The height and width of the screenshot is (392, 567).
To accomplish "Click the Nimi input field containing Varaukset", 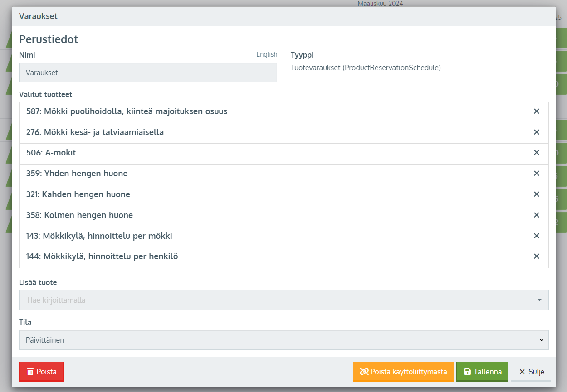I will tap(148, 73).
